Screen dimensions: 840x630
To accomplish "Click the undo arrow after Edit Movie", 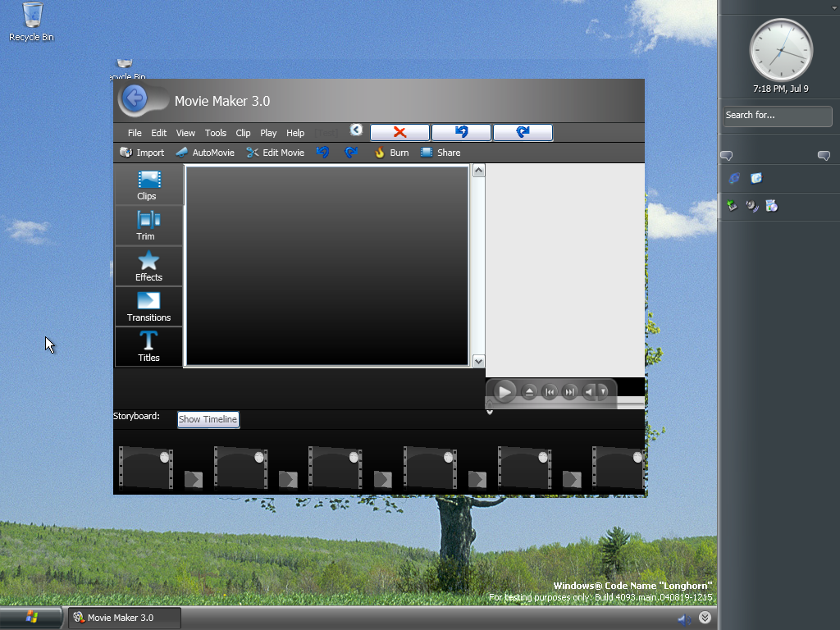I will 322,153.
